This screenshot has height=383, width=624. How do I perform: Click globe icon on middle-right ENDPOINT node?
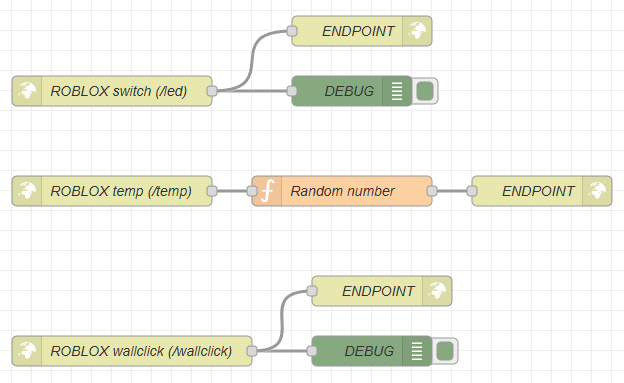coord(597,191)
